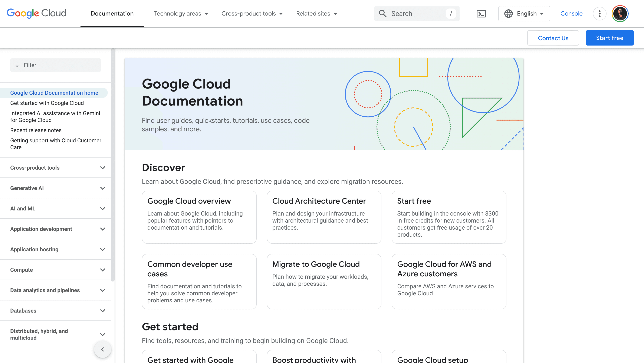Click the slash shortcut key badge
Image resolution: width=644 pixels, height=363 pixels.
451,13
